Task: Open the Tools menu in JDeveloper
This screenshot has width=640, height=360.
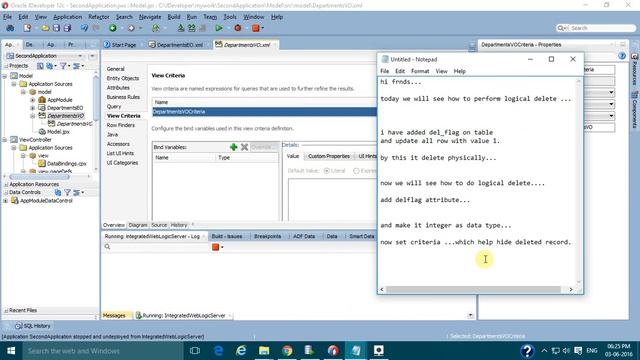Action: tap(230, 17)
